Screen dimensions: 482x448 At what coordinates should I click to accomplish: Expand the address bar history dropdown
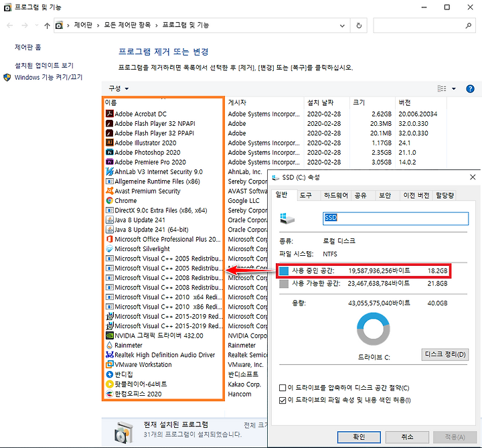[342, 25]
